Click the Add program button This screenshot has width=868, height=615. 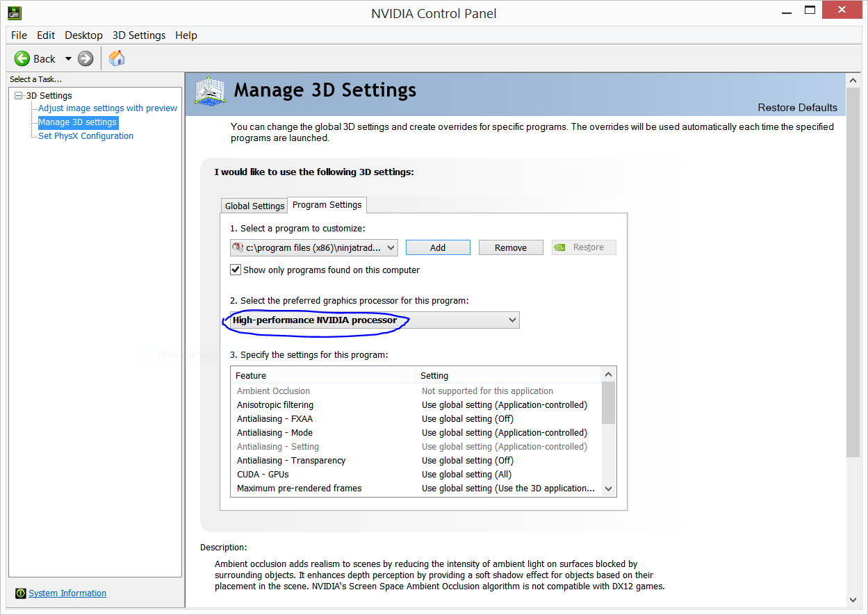(438, 247)
